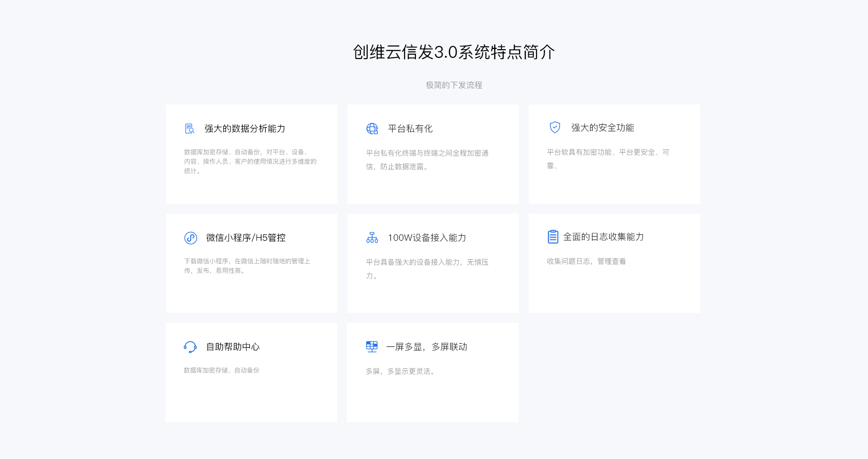This screenshot has width=868, height=459.
Task: Click the description 多屏，多显示更灵活
Action: 400,372
